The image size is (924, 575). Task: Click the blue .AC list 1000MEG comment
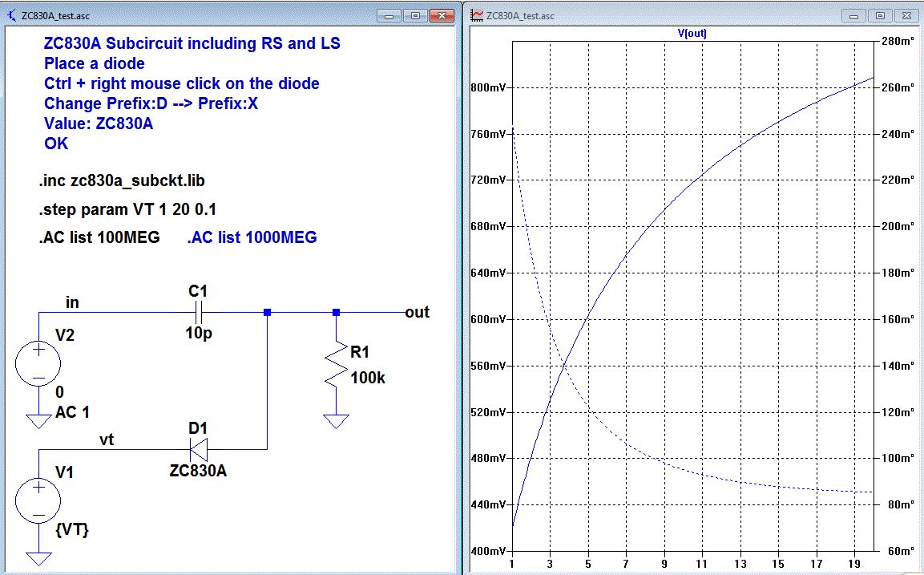(252, 237)
